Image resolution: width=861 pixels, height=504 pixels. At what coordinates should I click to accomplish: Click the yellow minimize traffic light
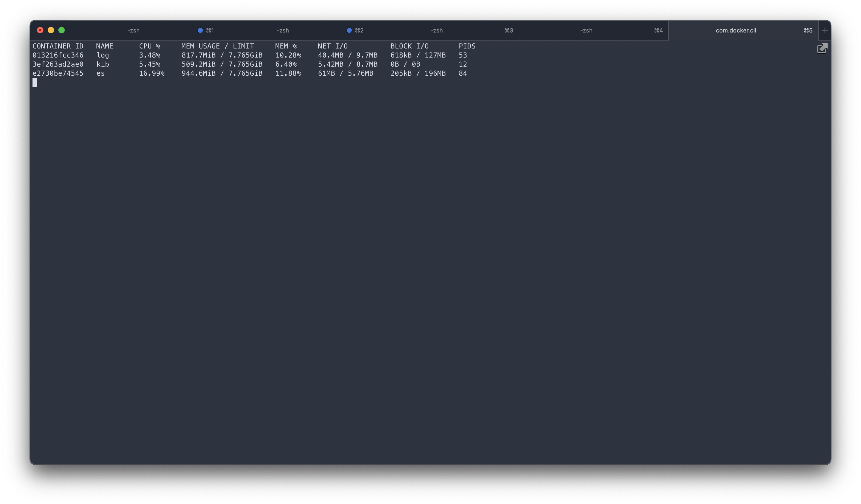click(x=51, y=30)
